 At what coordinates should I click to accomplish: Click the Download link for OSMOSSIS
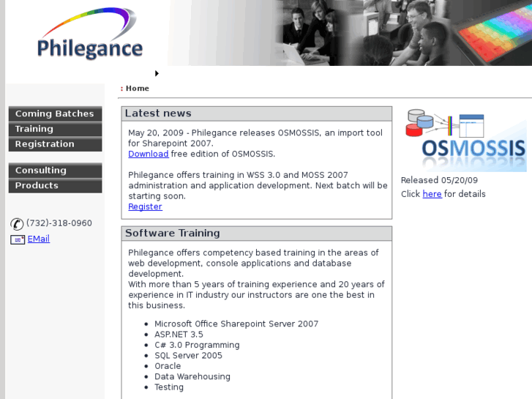(149, 154)
